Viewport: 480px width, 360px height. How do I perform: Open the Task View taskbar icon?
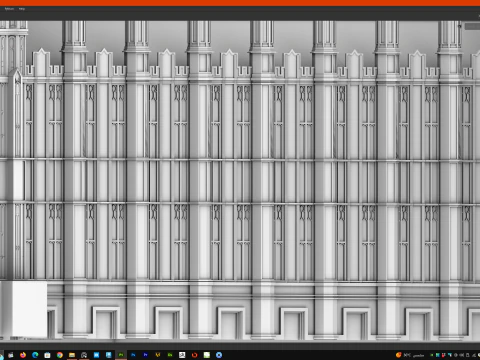point(11,355)
